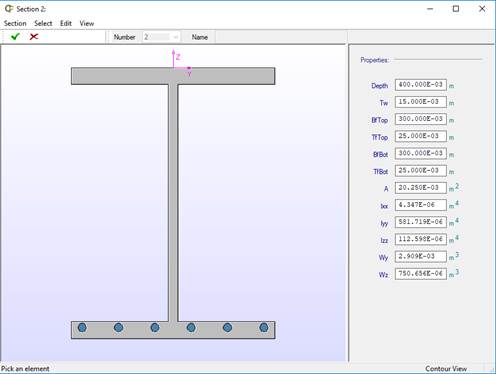Click the Contour View status label

click(446, 369)
